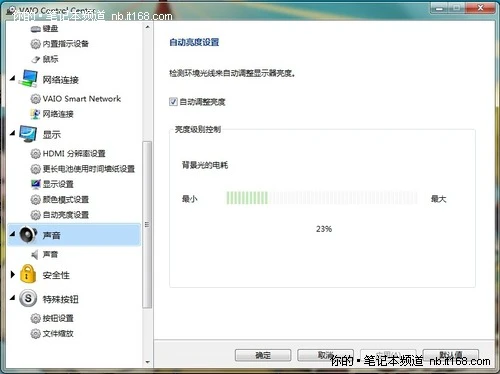Screen dimensions: 500x374
Task: Click the network computers icon for 网络连接 category
Action: point(28,79)
